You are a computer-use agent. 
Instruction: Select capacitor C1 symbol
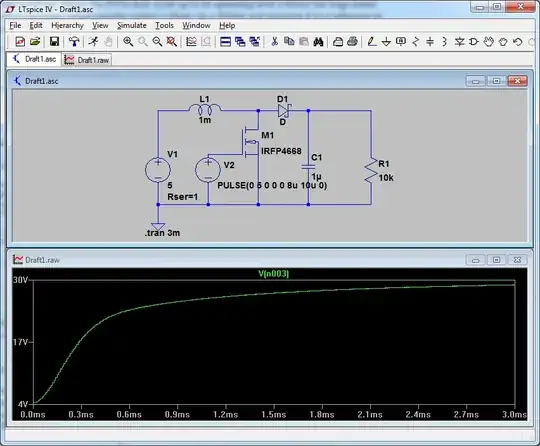pyautogui.click(x=308, y=167)
